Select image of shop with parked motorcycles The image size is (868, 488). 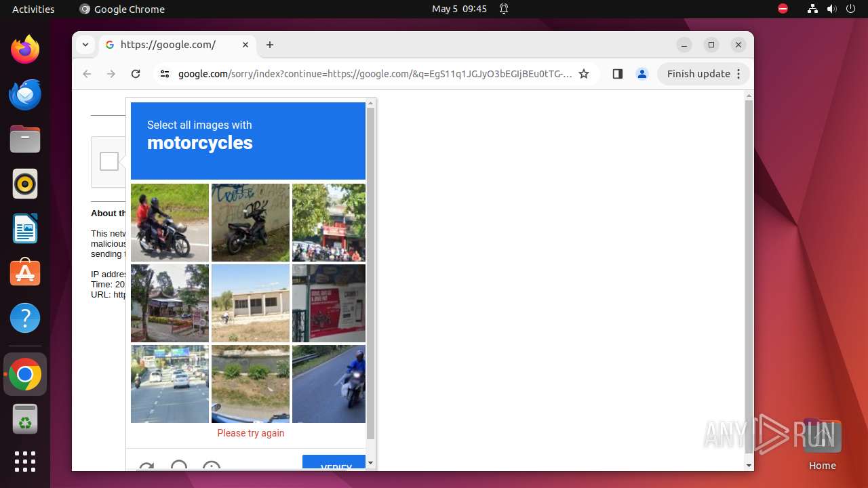(x=329, y=222)
